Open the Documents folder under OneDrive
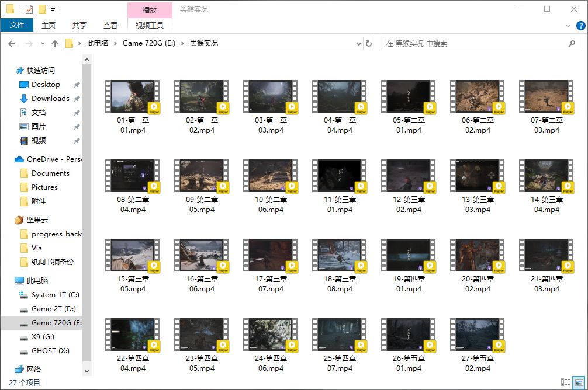The height and width of the screenshot is (390, 588). click(50, 173)
